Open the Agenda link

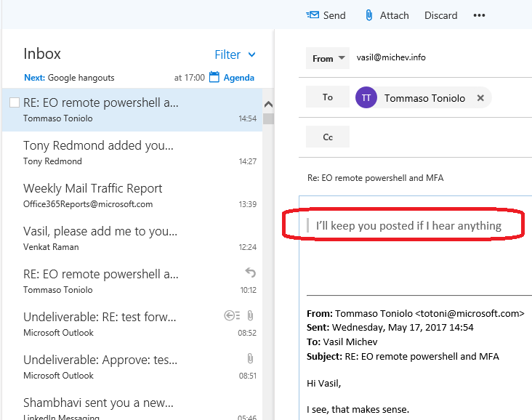pos(239,78)
